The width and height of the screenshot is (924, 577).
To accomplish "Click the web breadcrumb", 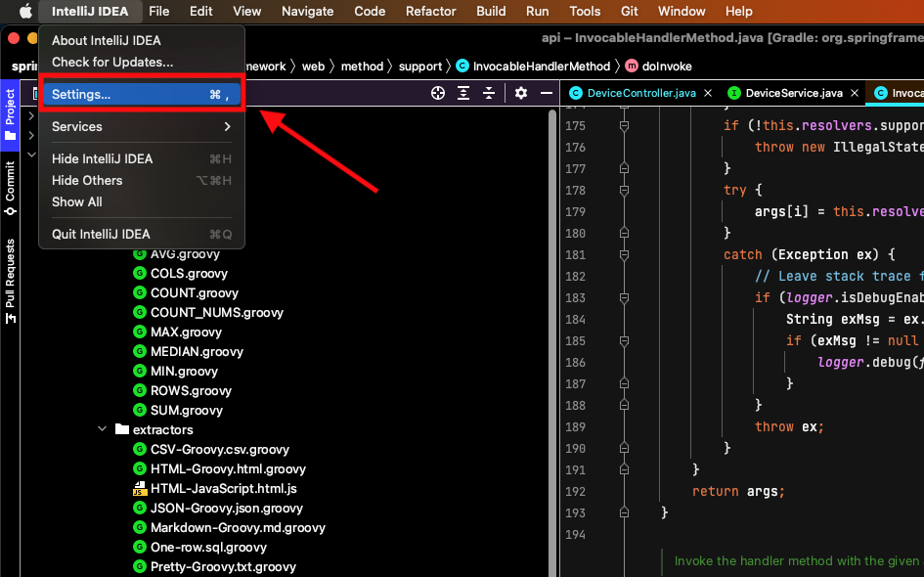I will [x=313, y=66].
